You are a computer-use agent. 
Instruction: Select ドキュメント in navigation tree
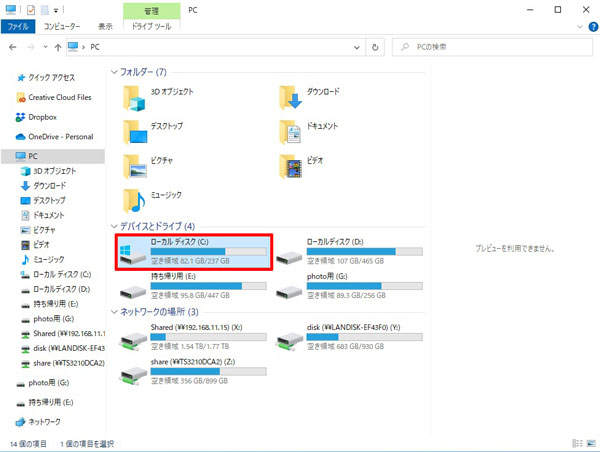[x=42, y=215]
